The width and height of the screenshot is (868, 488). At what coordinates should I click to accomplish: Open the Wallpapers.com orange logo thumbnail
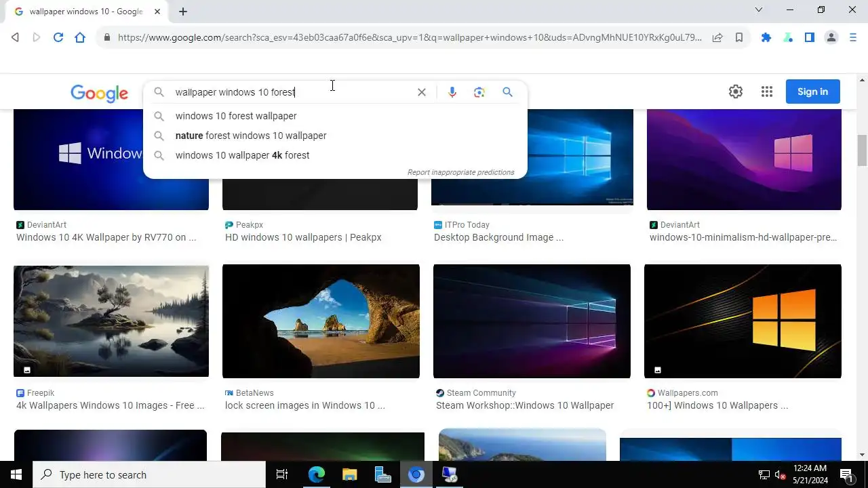pyautogui.click(x=743, y=321)
